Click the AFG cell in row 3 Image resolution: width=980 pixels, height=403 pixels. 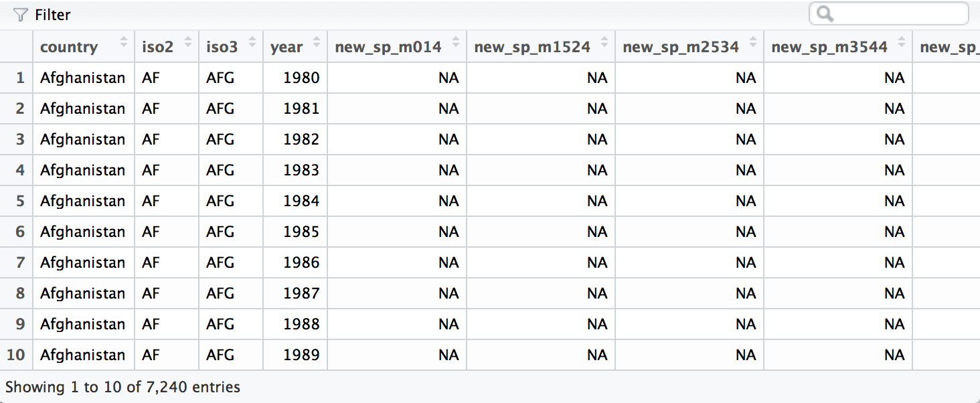coord(220,139)
